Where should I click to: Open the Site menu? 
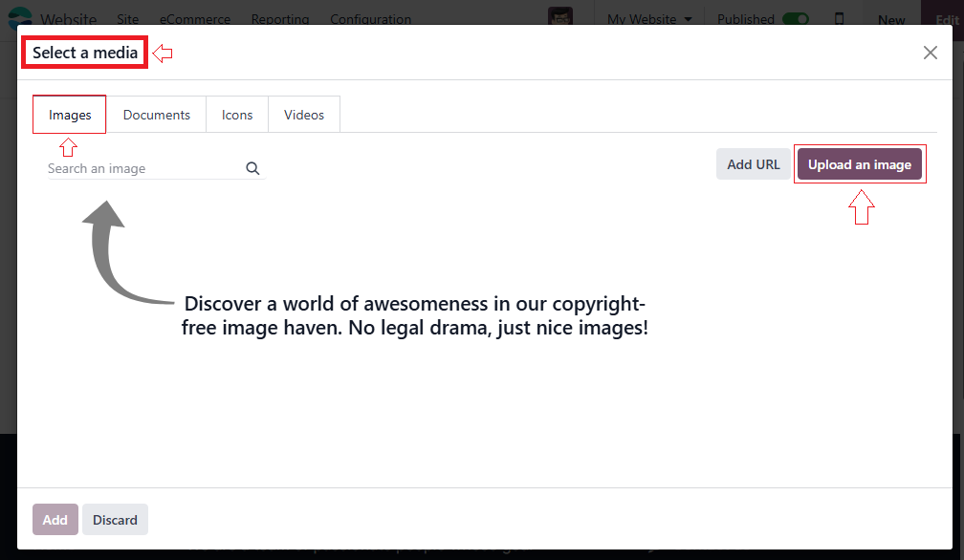point(127,18)
